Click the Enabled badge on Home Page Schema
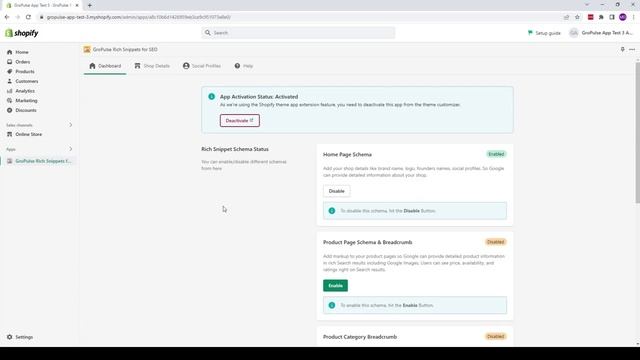 tap(496, 154)
